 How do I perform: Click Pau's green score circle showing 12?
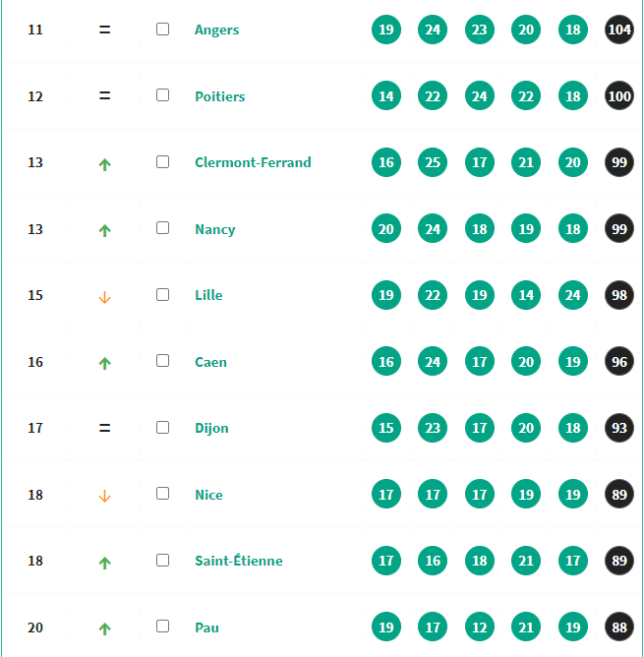click(480, 627)
